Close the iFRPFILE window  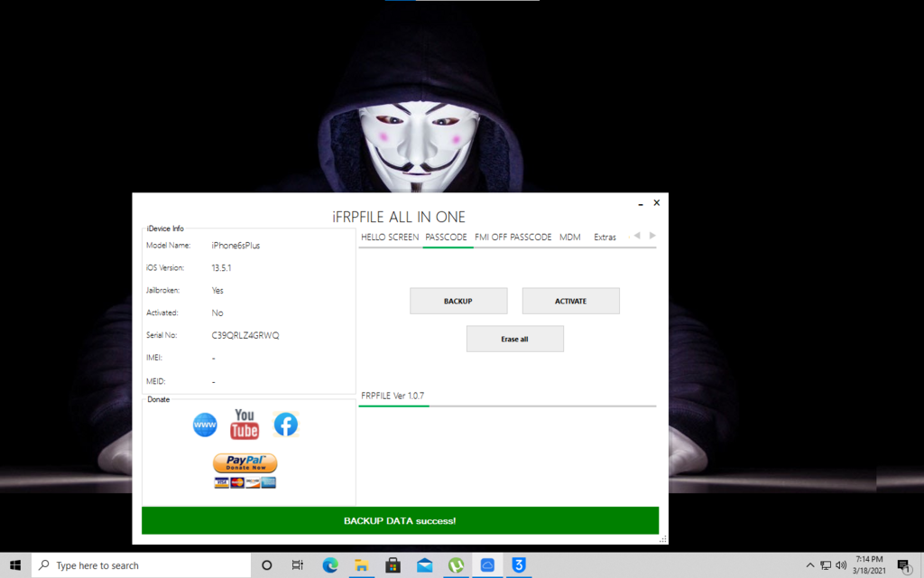click(657, 202)
